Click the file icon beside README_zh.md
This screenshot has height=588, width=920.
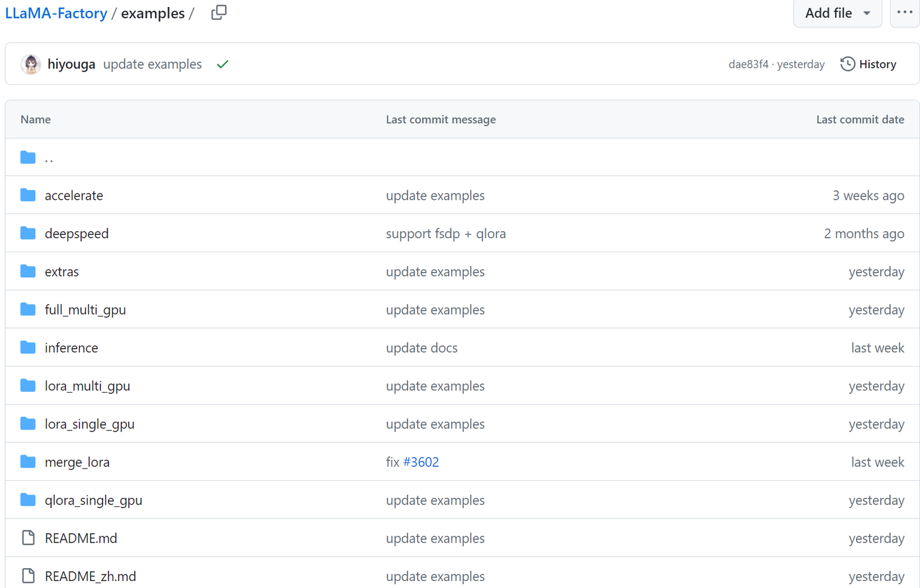(28, 576)
